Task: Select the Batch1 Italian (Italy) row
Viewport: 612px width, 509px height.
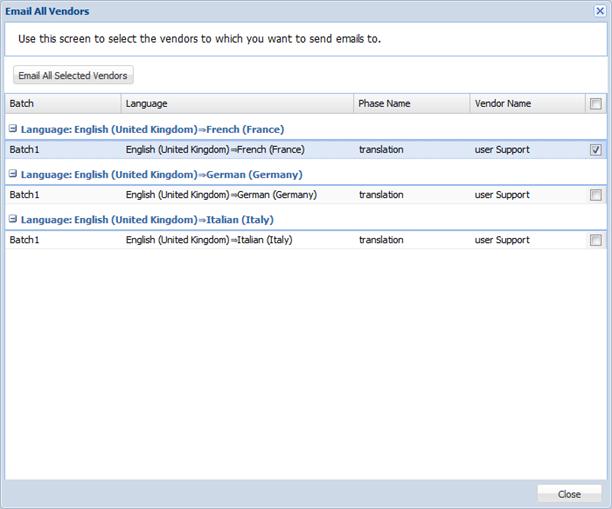Action: coord(306,240)
